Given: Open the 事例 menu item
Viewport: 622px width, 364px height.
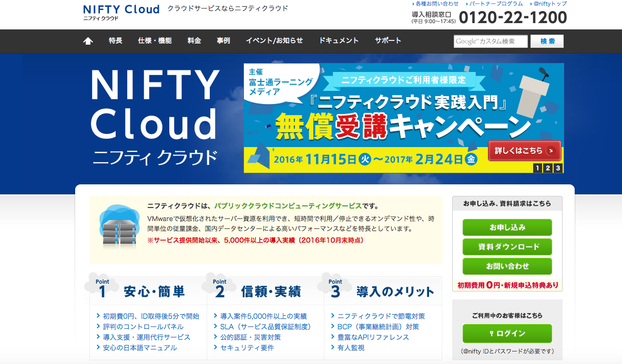Looking at the screenshot, I should coord(223,41).
